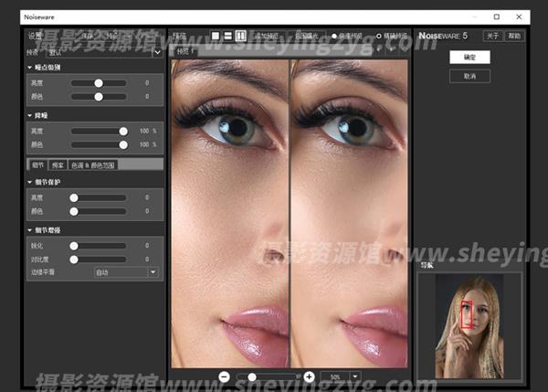Select the first preview mode radio button
548x392 pixels.
(x=335, y=36)
